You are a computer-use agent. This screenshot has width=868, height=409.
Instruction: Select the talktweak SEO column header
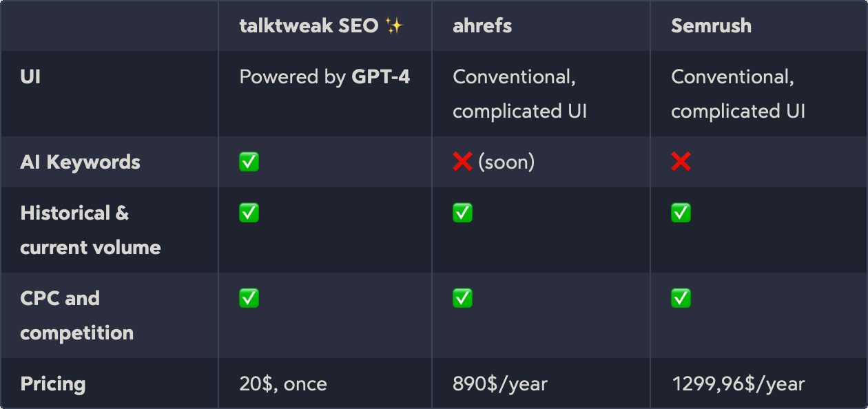coord(325,25)
